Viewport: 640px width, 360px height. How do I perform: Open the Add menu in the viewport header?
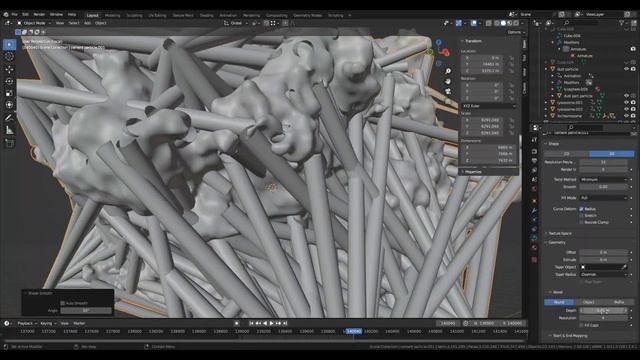(87, 23)
